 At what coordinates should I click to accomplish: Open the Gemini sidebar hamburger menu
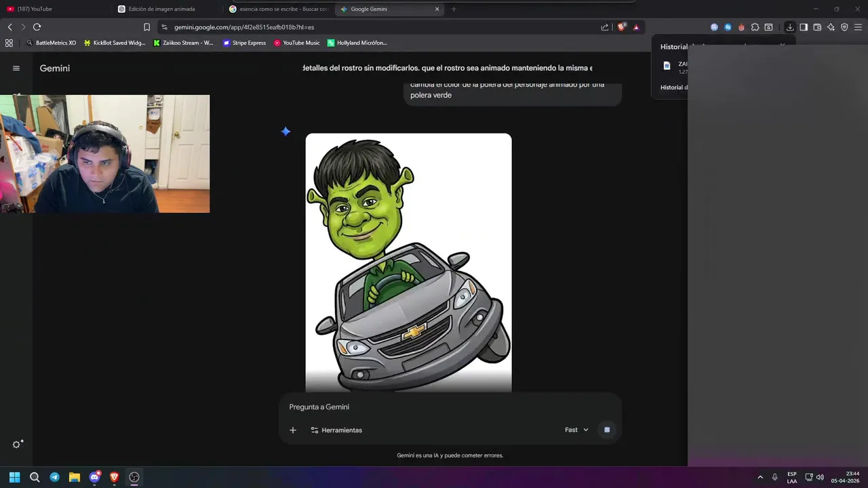16,68
